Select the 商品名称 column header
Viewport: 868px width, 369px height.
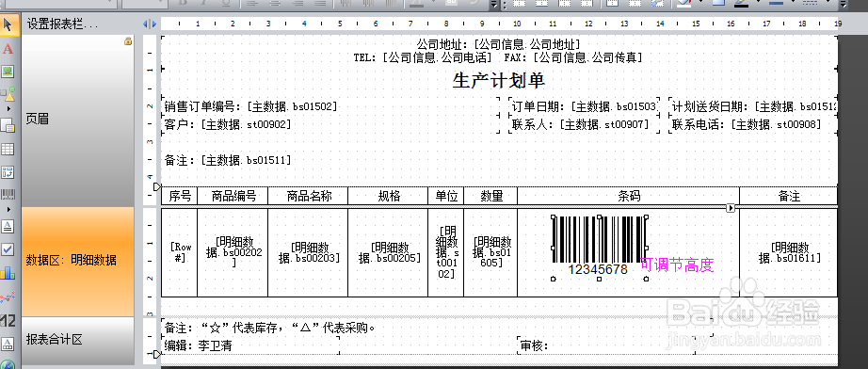[x=309, y=196]
